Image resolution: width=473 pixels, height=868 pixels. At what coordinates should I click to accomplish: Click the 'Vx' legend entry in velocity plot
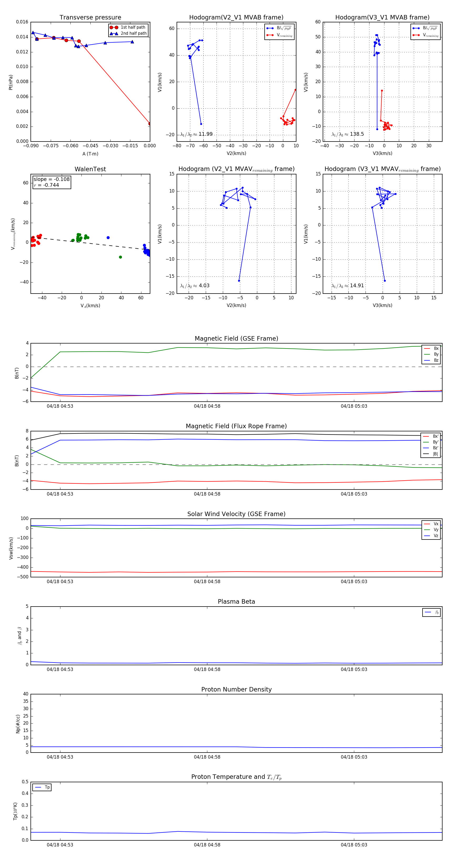click(x=431, y=524)
